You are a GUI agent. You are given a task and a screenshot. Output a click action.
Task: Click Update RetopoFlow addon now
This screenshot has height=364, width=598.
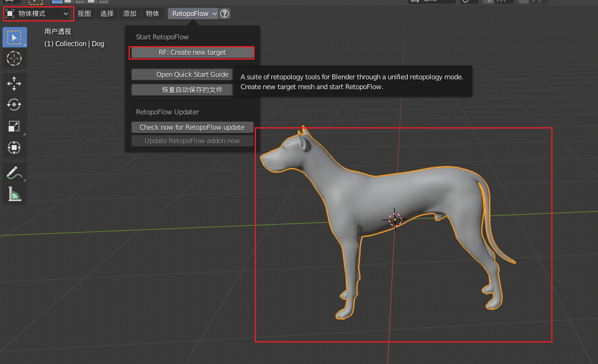[x=192, y=141]
